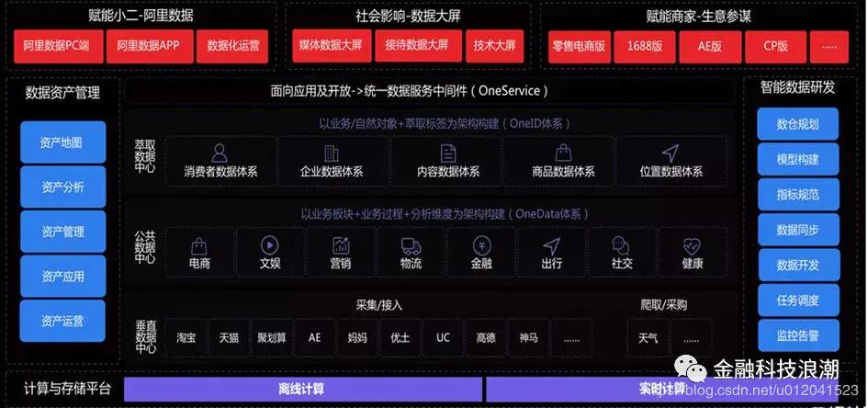Screen dimensions: 868x408
Task: Click the document icon above 内容数据体系
Action: (448, 153)
